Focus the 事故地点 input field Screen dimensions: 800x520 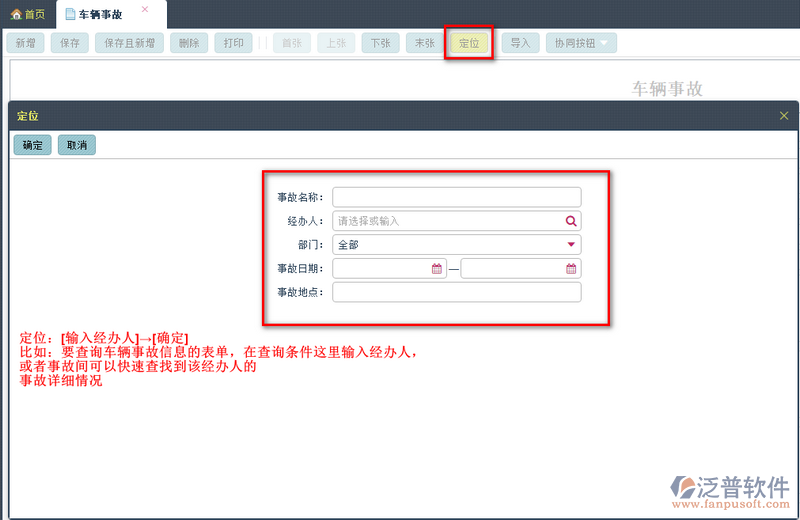[x=457, y=292]
